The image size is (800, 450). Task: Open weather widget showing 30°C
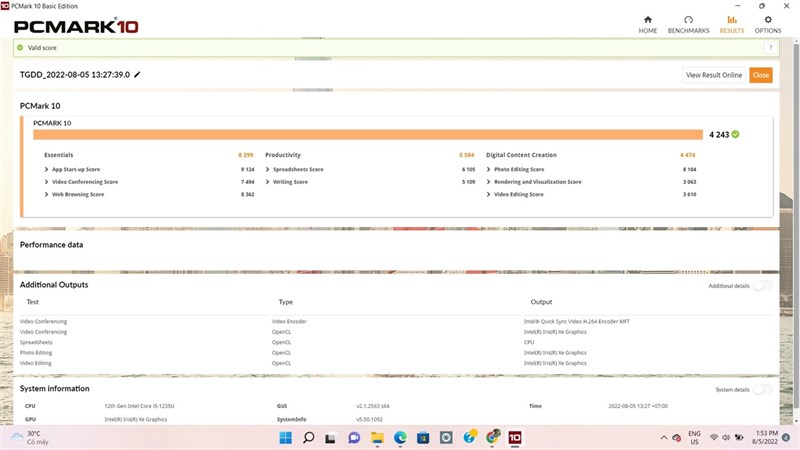[x=31, y=437]
